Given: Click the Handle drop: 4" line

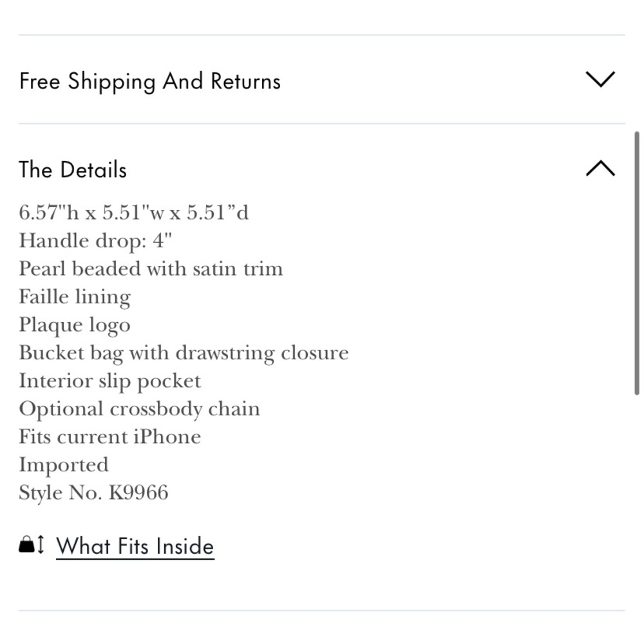Looking at the screenshot, I should pyautogui.click(x=95, y=241).
